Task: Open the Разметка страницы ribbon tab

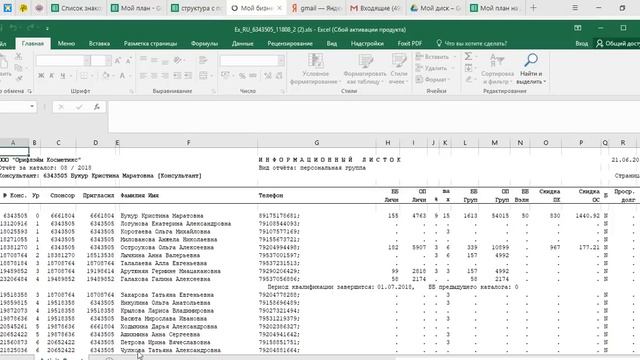Action: pos(150,43)
